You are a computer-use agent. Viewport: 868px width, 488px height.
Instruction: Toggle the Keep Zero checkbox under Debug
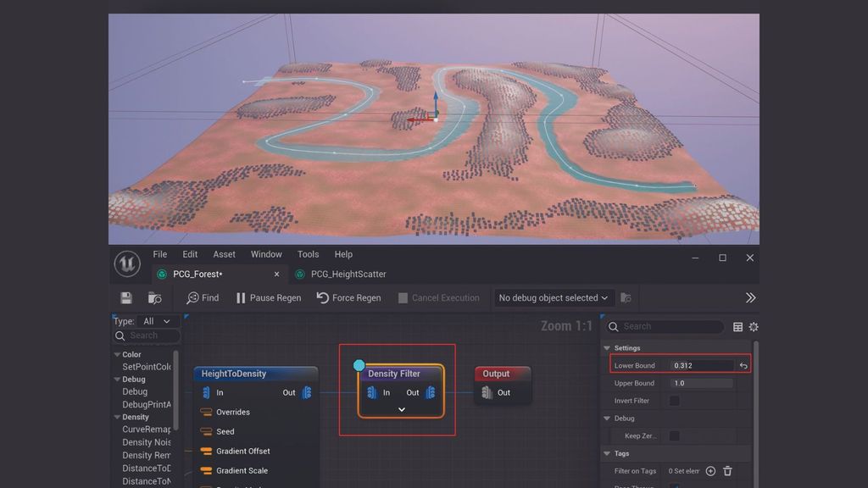[675, 435]
